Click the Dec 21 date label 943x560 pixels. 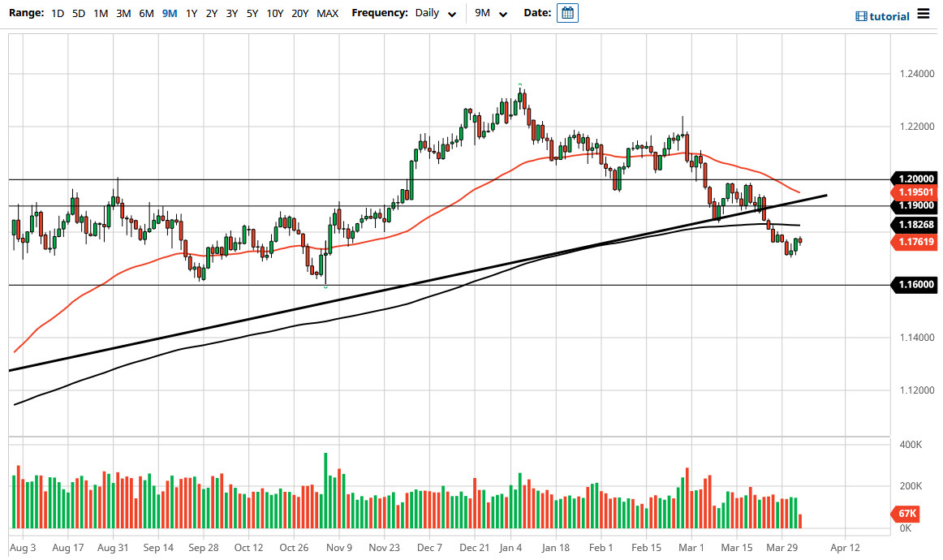coord(475,547)
